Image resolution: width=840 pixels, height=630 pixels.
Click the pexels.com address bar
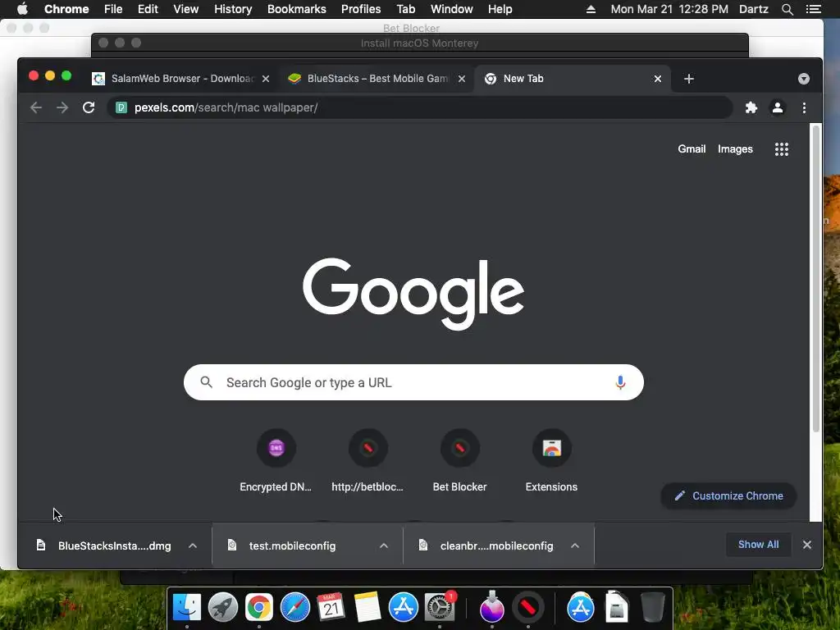coord(419,107)
